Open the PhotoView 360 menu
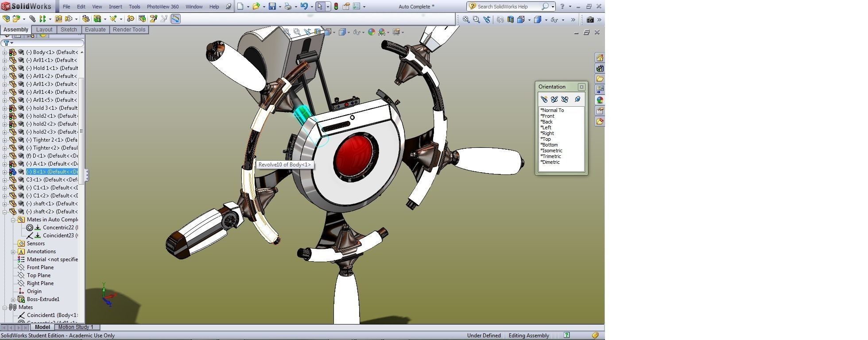 [163, 7]
